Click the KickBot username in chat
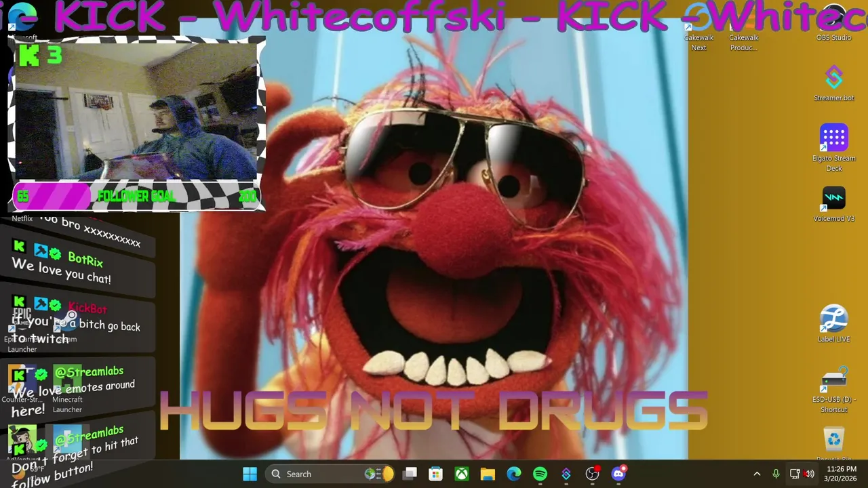The width and height of the screenshot is (868, 488). [x=87, y=309]
